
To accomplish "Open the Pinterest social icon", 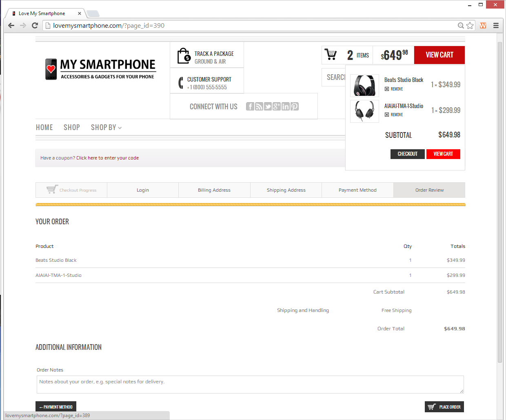I will [295, 106].
